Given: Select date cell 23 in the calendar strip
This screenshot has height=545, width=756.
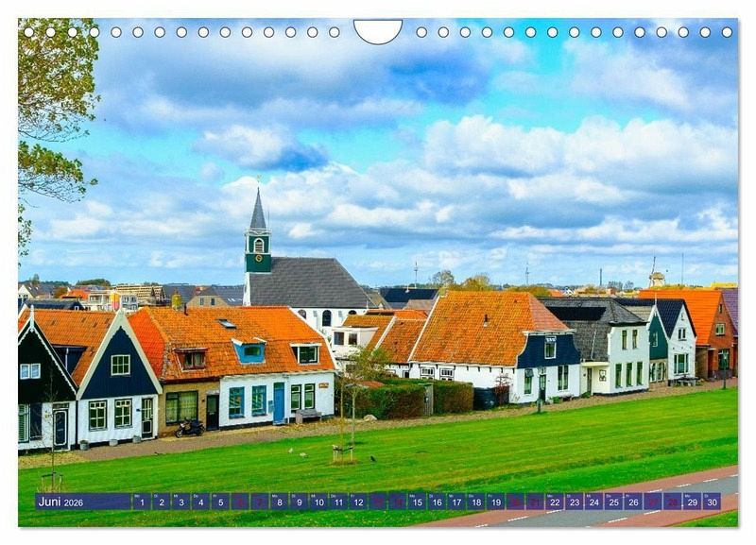Looking at the screenshot, I should pos(575,502).
